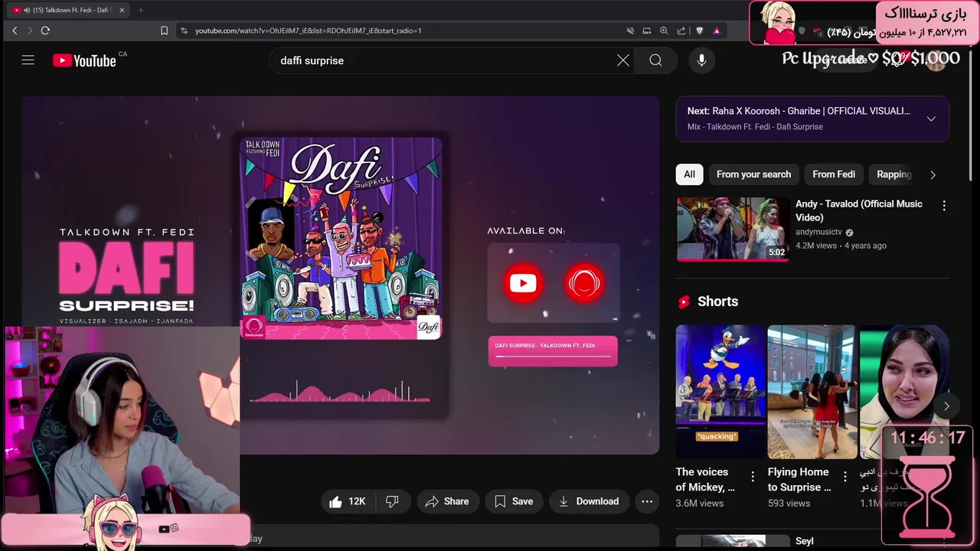Save the video to a playlist
Image resolution: width=980 pixels, height=551 pixels.
coord(514,501)
